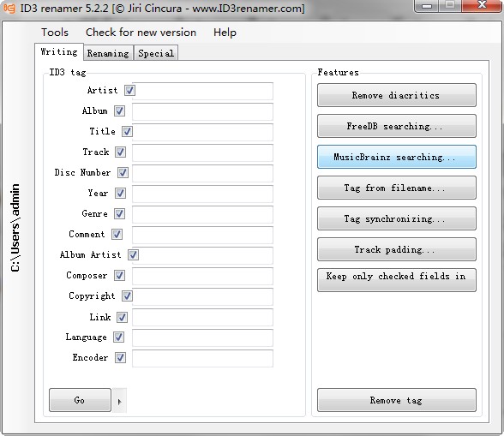Screen dimensions: 504x436
Task: Open FreeDB searching dialog
Action: 397,126
